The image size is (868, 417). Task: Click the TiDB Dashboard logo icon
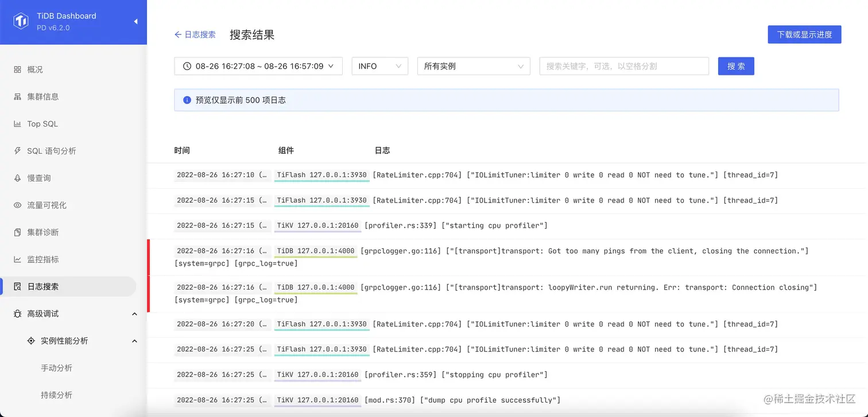click(21, 22)
